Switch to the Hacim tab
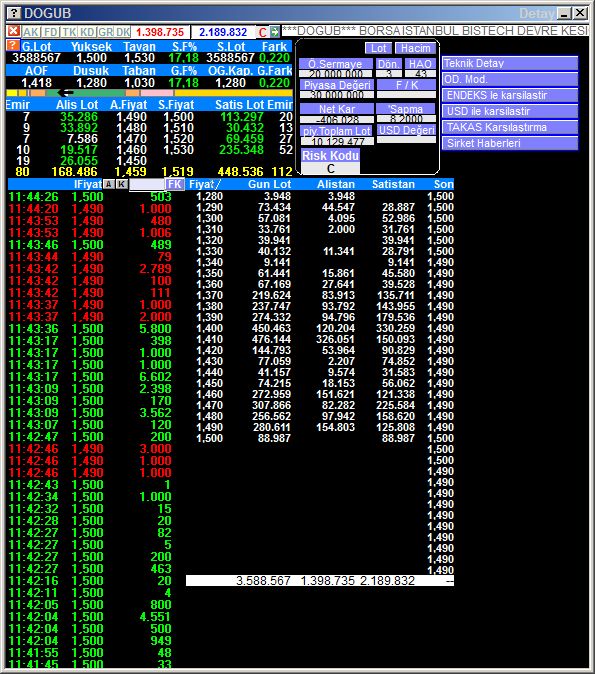Image resolution: width=595 pixels, height=674 pixels. [x=415, y=48]
